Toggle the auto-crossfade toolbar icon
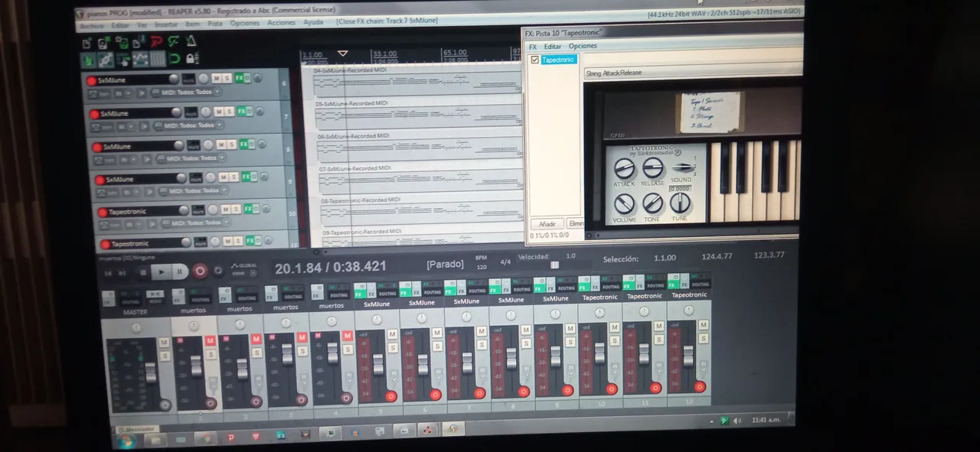Screen dimensions: 980x452 pos(88,60)
